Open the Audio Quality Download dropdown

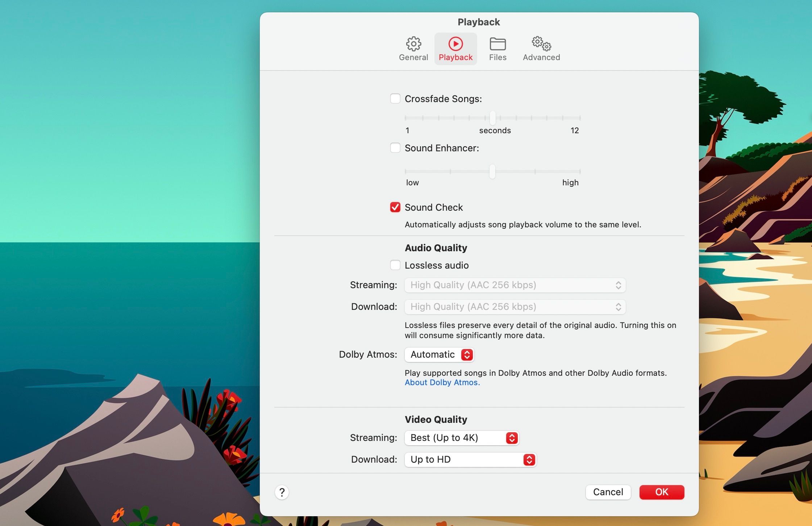point(515,307)
